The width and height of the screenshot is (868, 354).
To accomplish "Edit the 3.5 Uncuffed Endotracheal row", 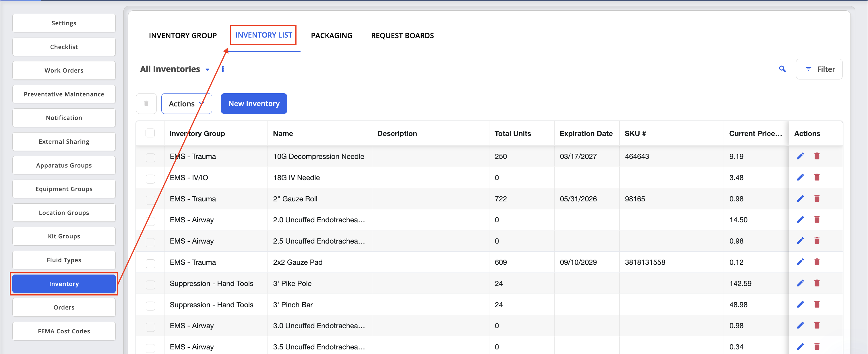I will (x=800, y=346).
